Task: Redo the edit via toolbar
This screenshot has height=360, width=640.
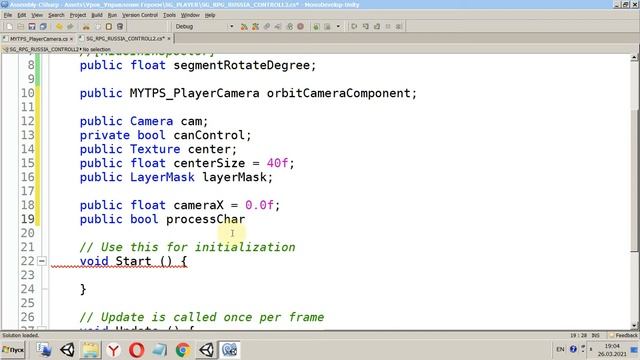Action: [70, 27]
